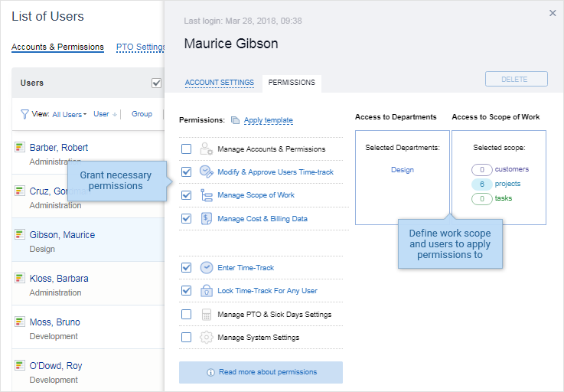Click the Design department link
Image resolution: width=564 pixels, height=392 pixels.
point(403,169)
